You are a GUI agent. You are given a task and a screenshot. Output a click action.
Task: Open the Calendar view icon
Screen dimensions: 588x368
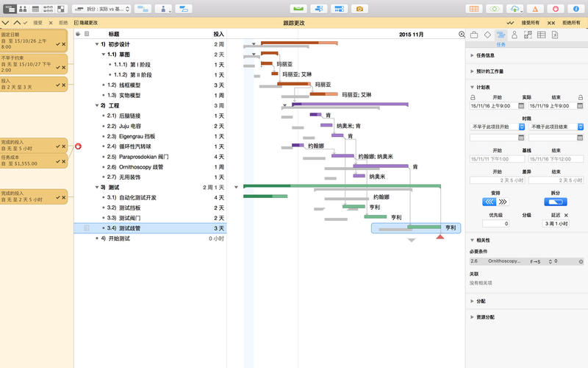35,9
